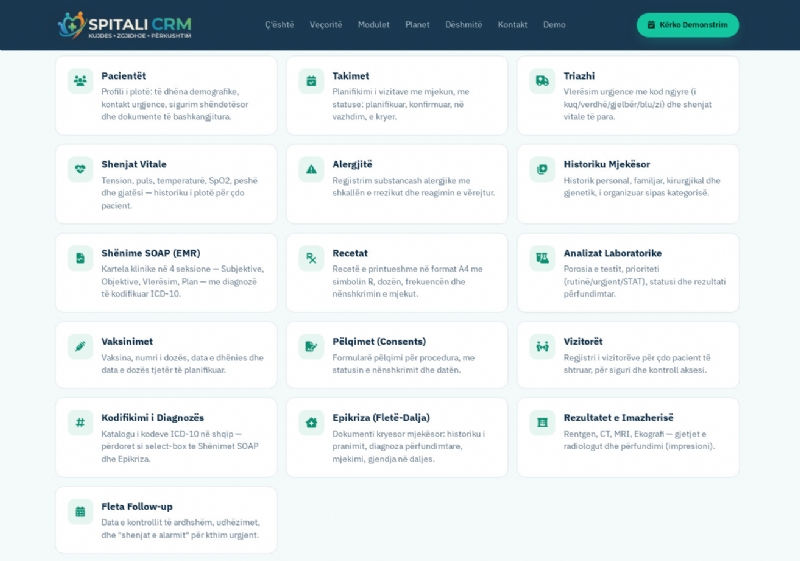Click the Epikriza (Fletë-Dalja) heading

[x=381, y=418]
